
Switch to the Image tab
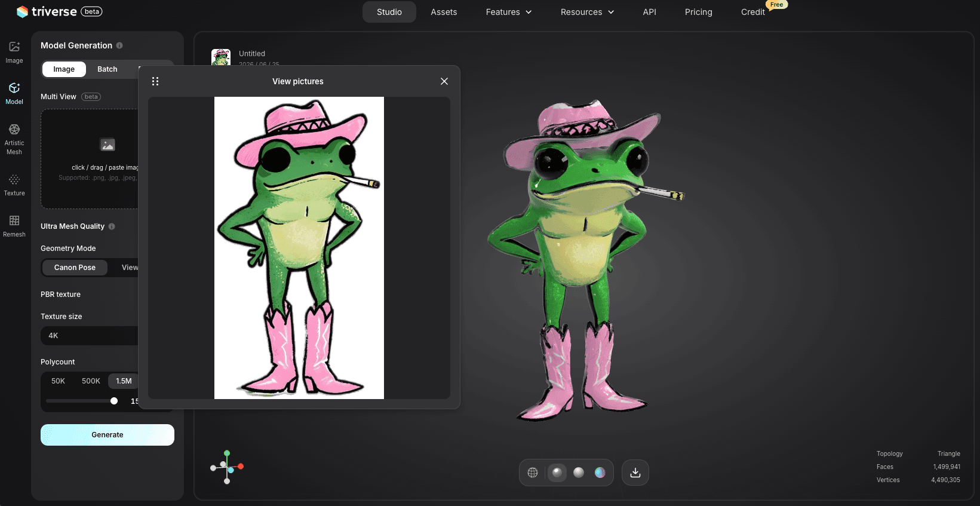(64, 69)
